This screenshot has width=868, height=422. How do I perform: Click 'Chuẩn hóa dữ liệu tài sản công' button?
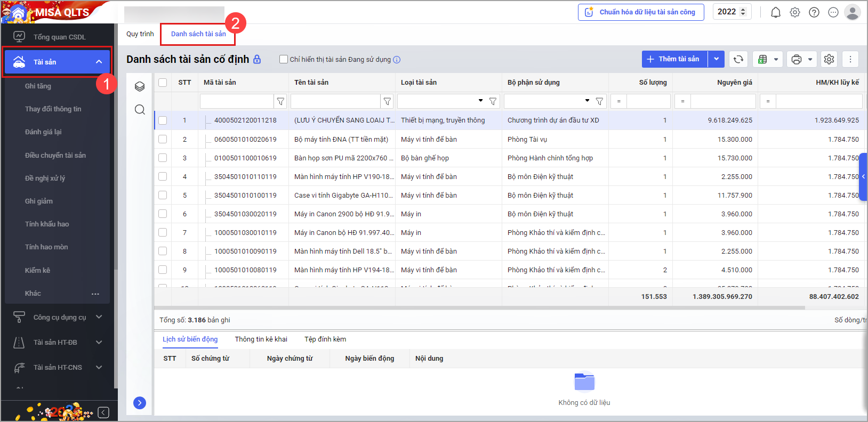[641, 12]
